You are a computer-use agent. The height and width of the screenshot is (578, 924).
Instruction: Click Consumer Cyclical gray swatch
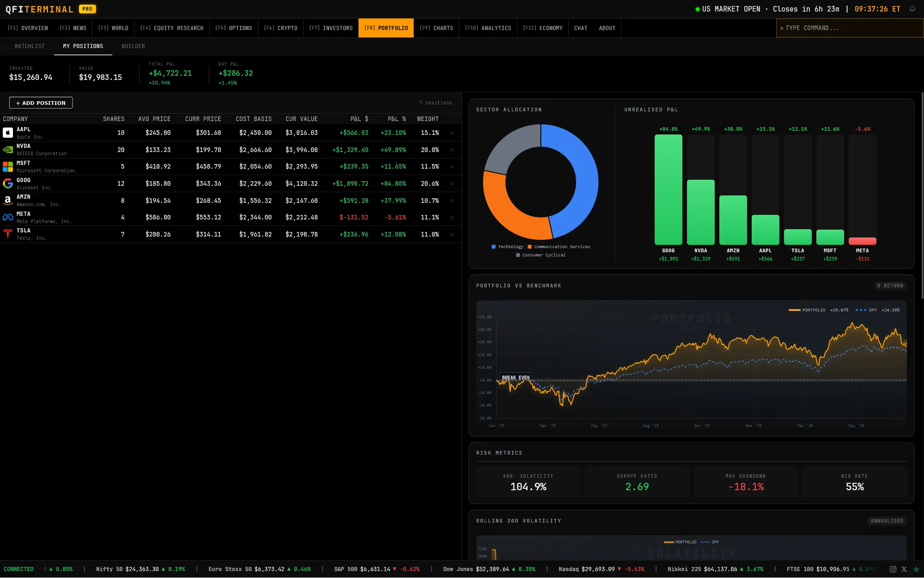tap(518, 255)
